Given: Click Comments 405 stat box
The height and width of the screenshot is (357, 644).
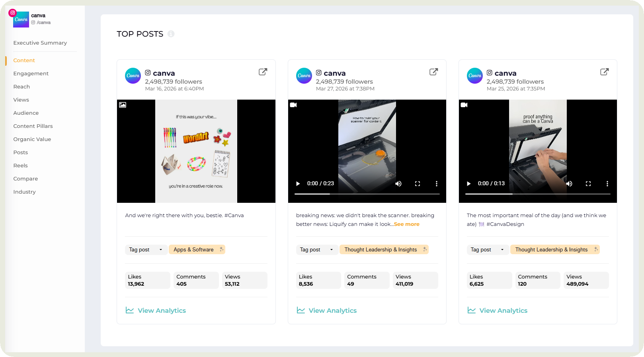Looking at the screenshot, I should 196,280.
